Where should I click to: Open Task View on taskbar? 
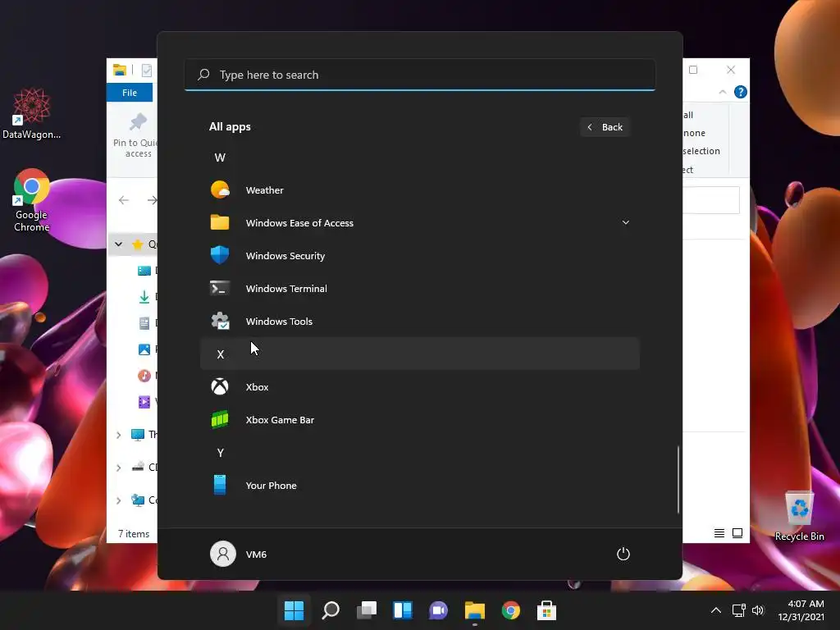coord(367,610)
